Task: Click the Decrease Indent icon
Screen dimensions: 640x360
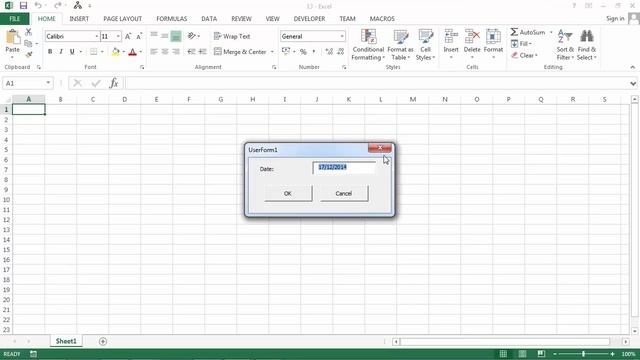Action: 191,52
